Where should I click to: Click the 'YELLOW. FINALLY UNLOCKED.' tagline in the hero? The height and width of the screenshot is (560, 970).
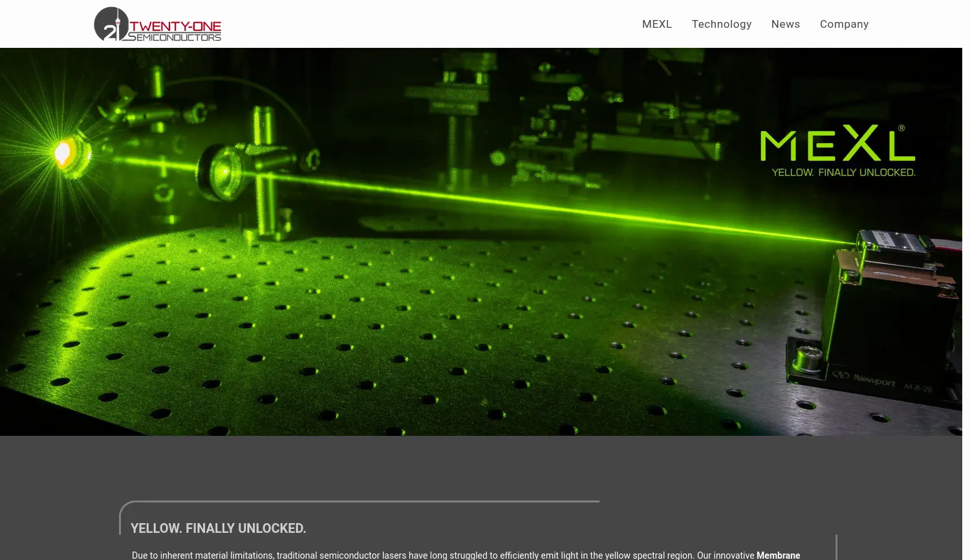pyautogui.click(x=844, y=172)
